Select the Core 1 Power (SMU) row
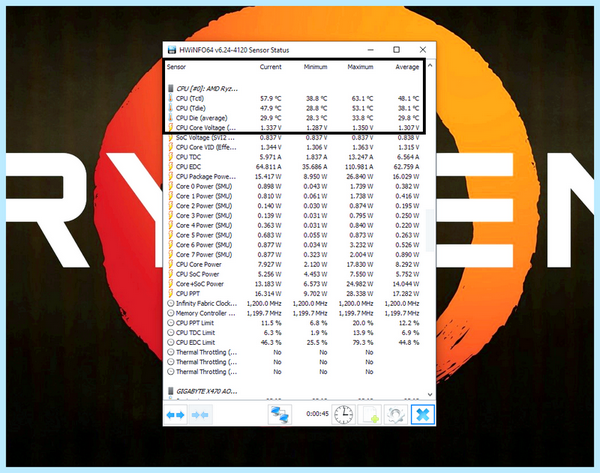The width and height of the screenshot is (600, 473). (294, 196)
